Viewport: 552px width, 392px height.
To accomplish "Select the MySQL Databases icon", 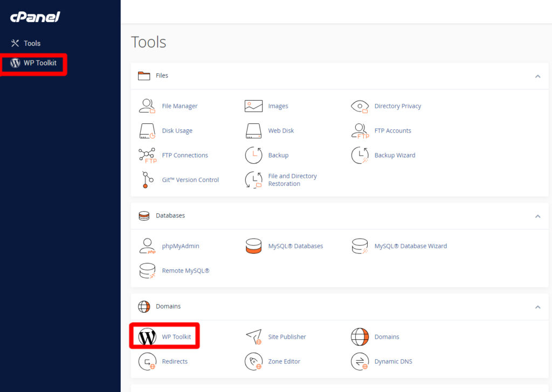I will [x=253, y=246].
